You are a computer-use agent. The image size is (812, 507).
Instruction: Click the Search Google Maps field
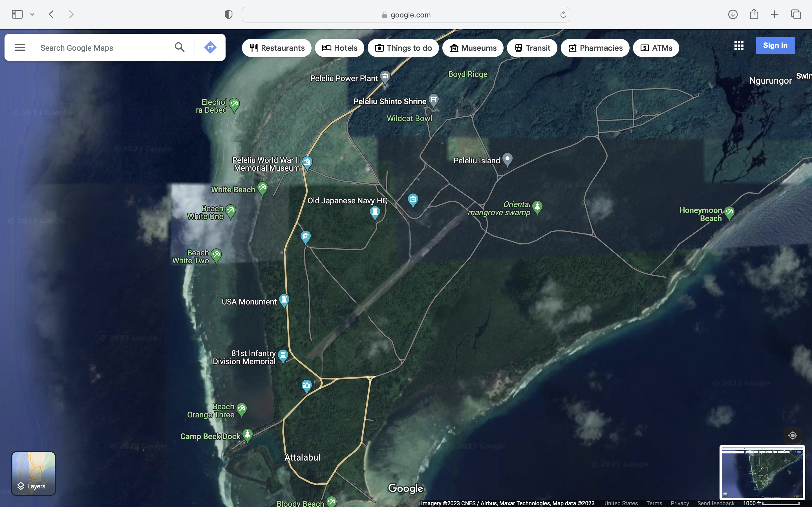[101, 48]
